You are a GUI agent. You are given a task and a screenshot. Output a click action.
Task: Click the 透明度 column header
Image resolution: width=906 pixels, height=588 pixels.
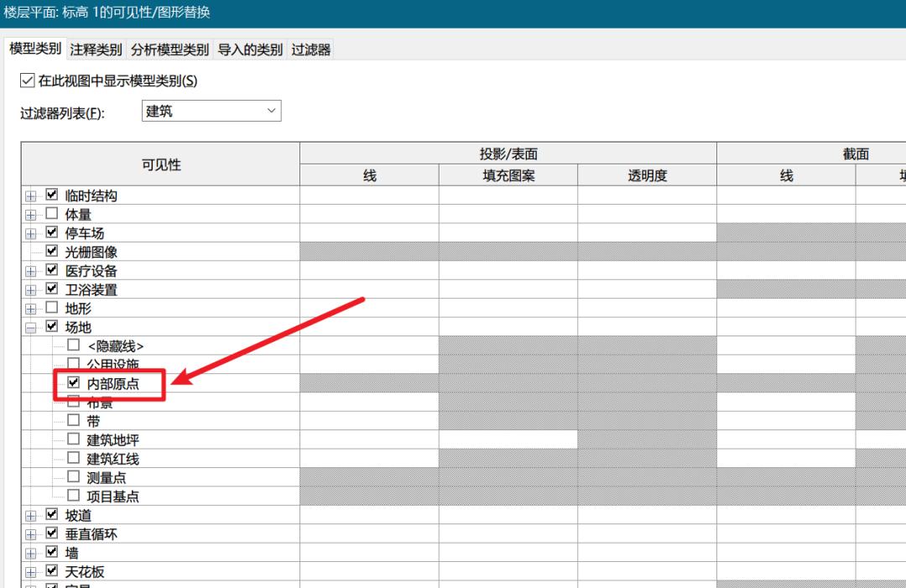pyautogui.click(x=647, y=175)
